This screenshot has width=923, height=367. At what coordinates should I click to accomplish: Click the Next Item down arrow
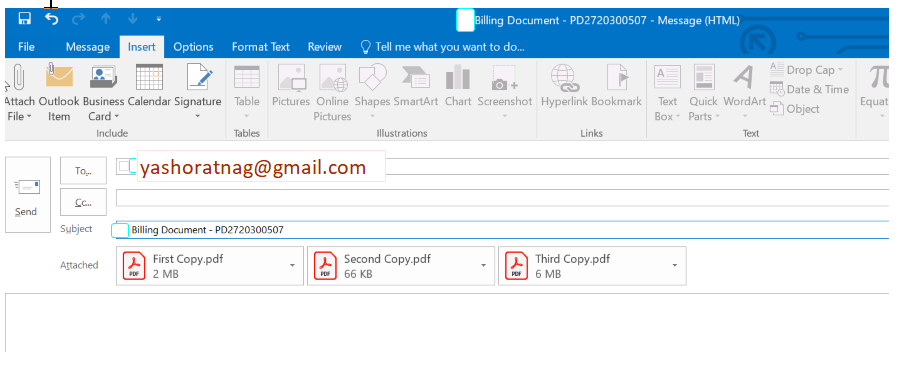pyautogui.click(x=132, y=19)
